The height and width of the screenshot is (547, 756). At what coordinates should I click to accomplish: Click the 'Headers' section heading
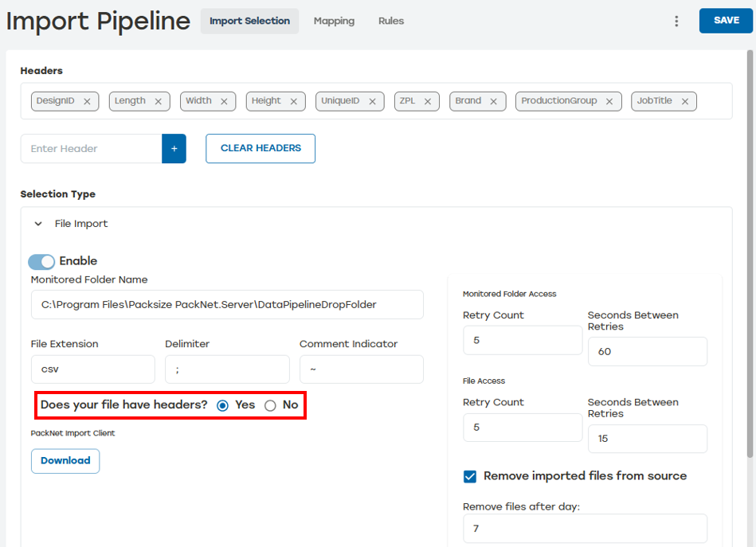coord(41,71)
